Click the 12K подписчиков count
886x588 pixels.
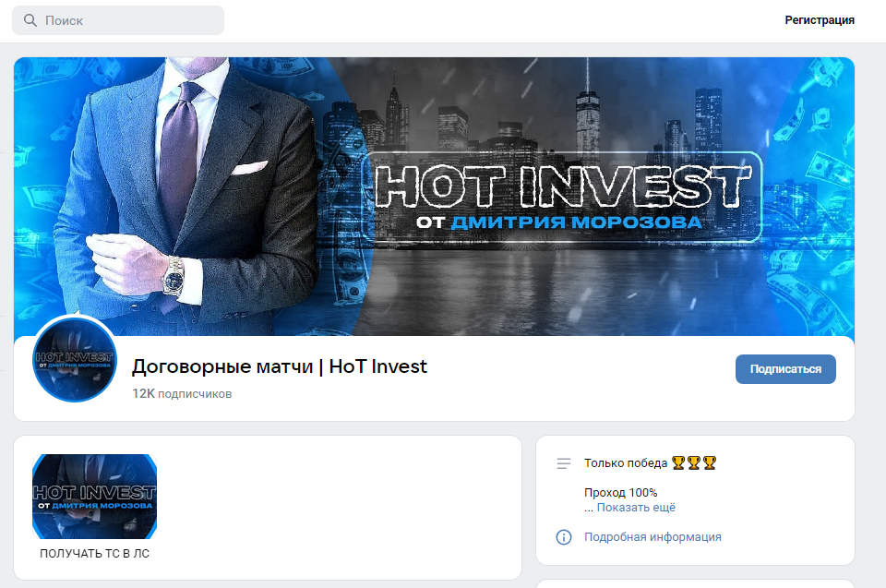pyautogui.click(x=182, y=393)
